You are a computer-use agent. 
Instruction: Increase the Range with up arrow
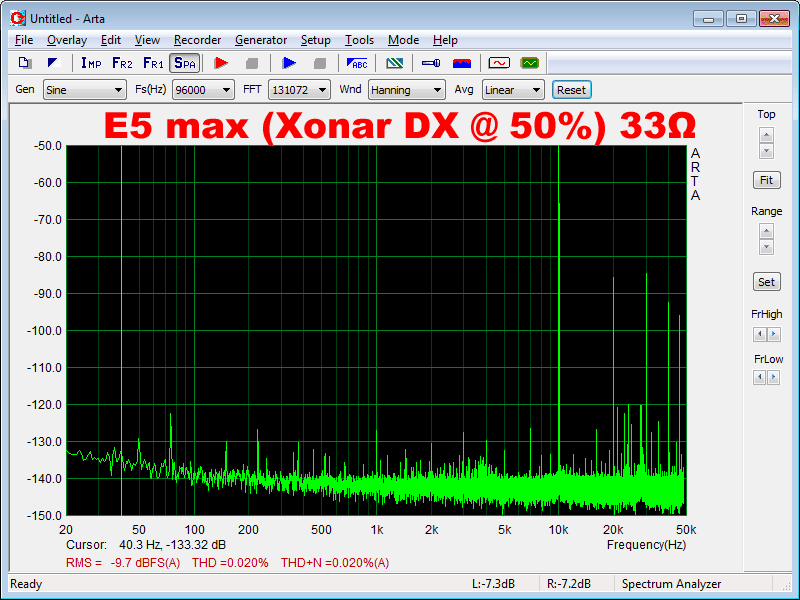point(766,231)
